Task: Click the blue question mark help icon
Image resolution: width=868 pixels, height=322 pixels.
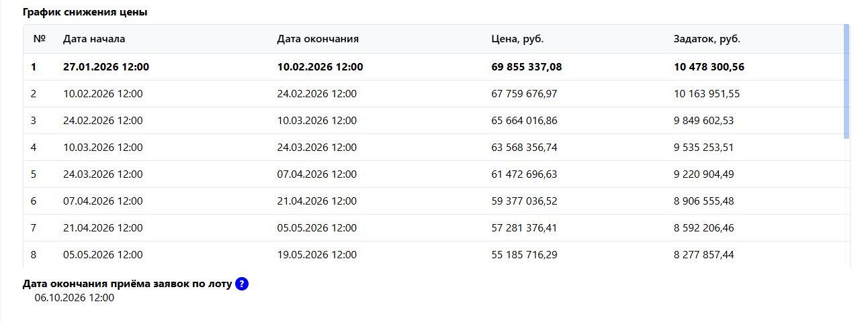Action: coord(242,284)
